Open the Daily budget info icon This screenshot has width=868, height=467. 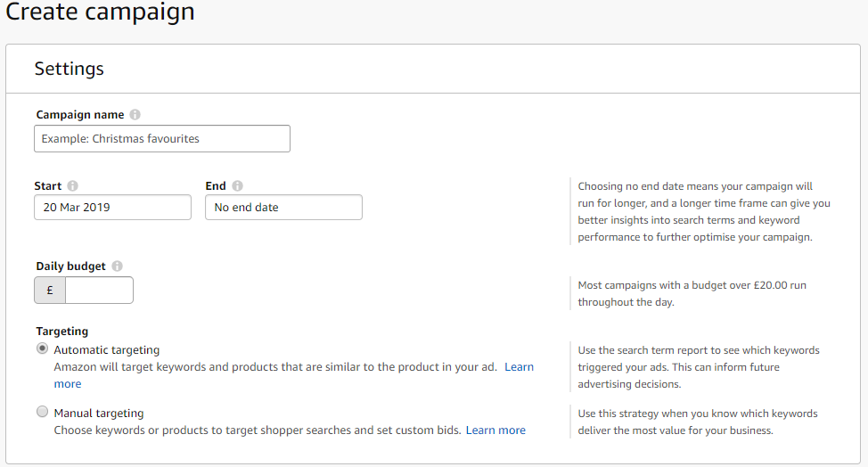click(117, 266)
